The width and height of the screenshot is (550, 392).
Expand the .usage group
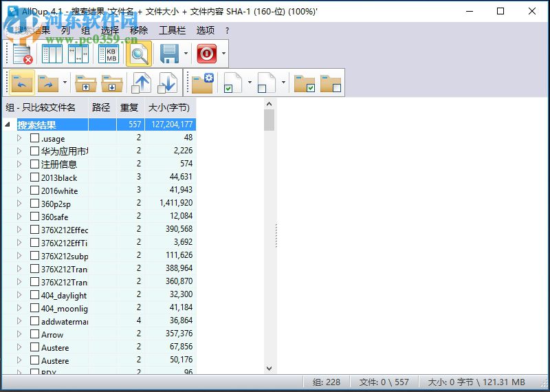tap(19, 138)
